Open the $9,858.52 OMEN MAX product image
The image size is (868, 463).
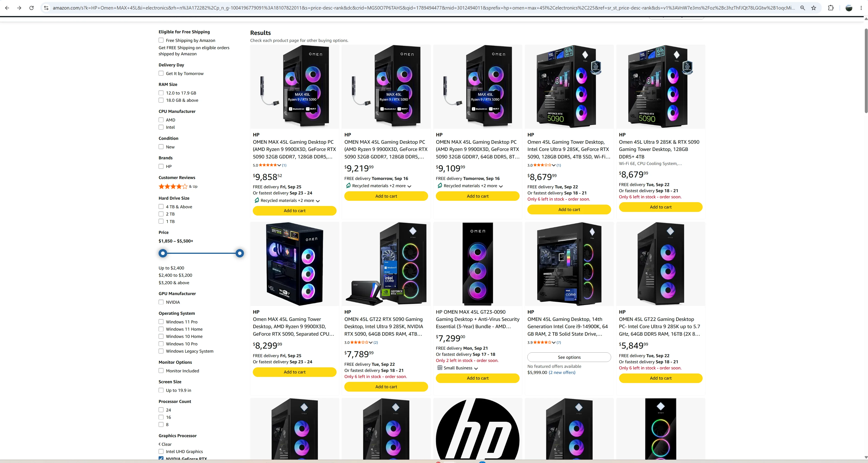click(294, 87)
